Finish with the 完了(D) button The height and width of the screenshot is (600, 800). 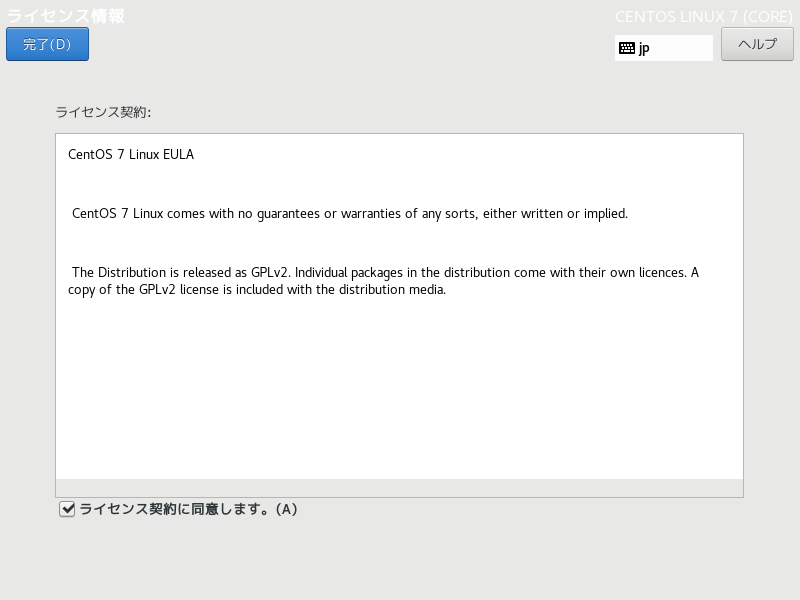point(47,44)
